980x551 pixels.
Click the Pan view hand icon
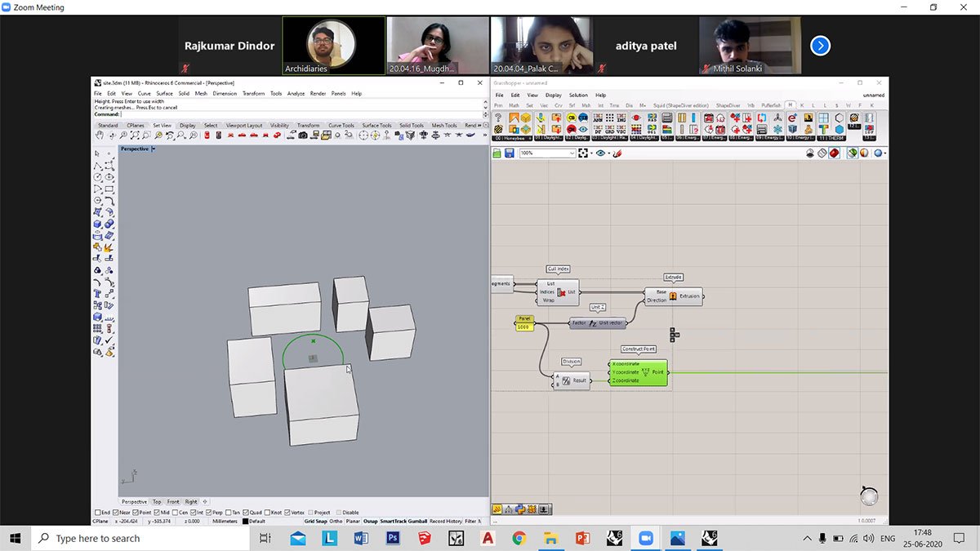pos(100,136)
